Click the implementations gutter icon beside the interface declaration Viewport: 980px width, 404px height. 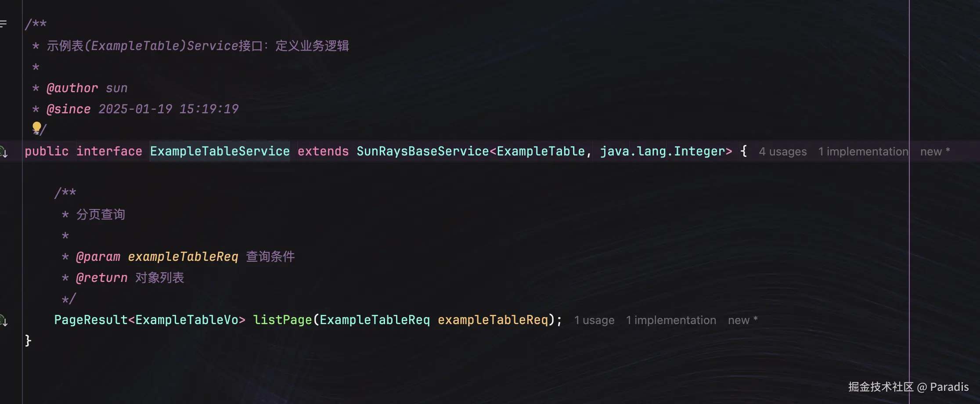point(4,152)
